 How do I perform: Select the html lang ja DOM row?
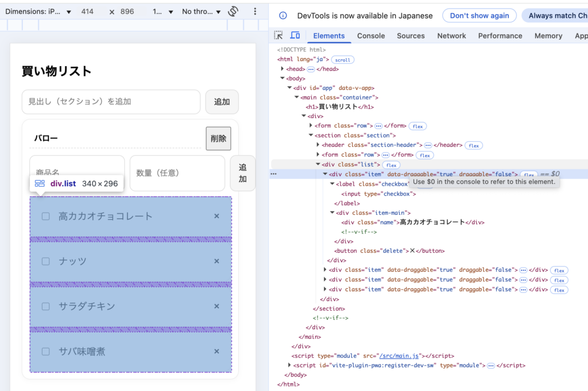point(303,59)
